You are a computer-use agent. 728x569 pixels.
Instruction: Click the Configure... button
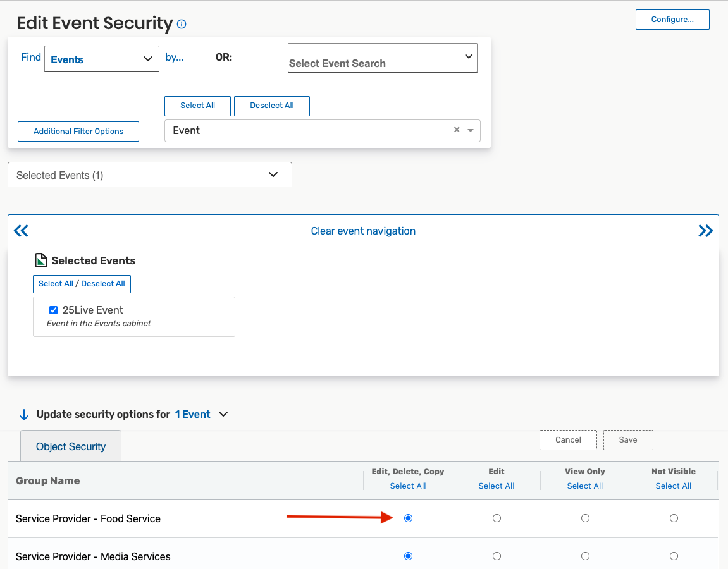[x=672, y=20]
